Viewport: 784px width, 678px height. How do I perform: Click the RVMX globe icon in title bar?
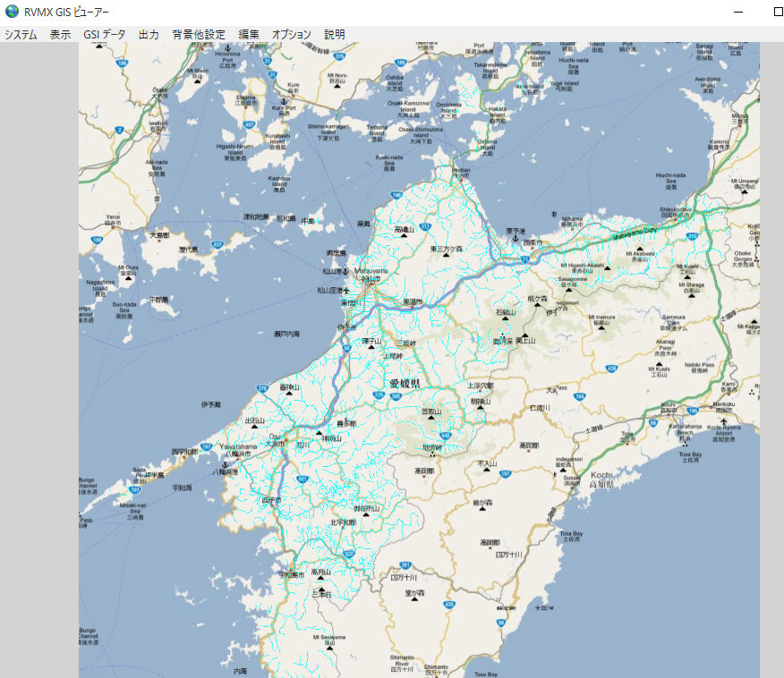[x=12, y=12]
